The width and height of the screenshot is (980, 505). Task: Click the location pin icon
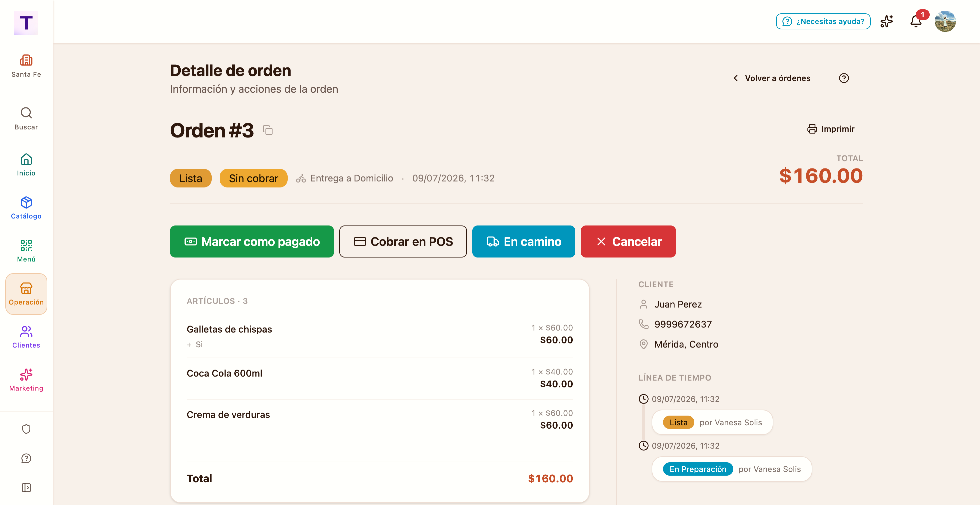pos(643,345)
